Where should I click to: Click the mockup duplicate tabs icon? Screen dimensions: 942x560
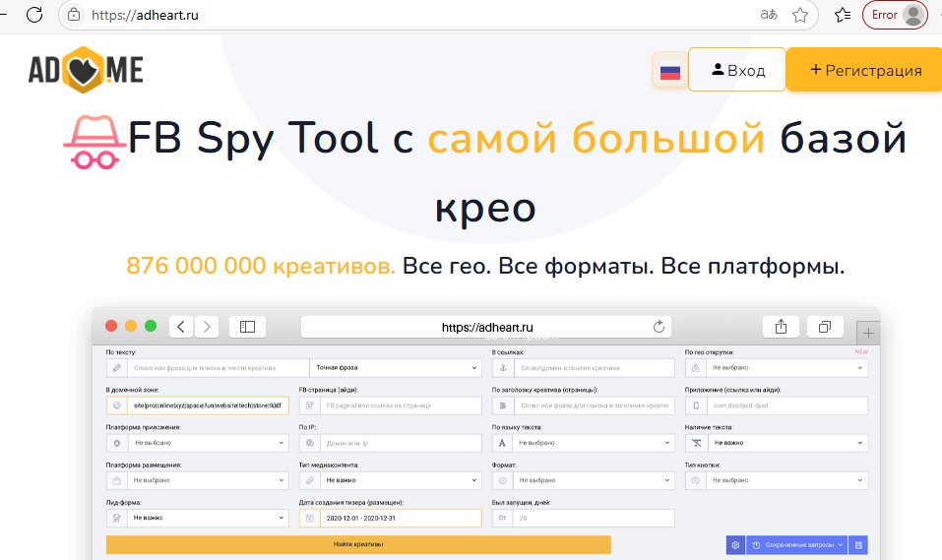825,327
